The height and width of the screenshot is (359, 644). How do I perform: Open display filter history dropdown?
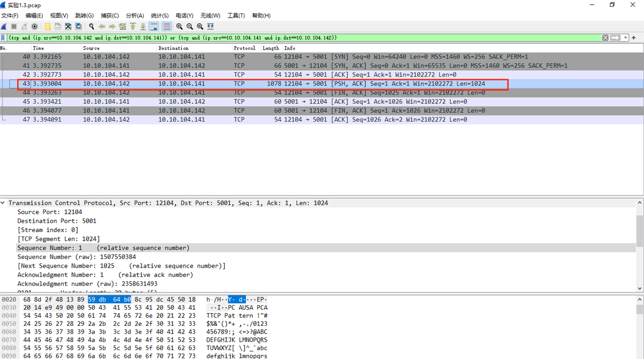(x=625, y=37)
